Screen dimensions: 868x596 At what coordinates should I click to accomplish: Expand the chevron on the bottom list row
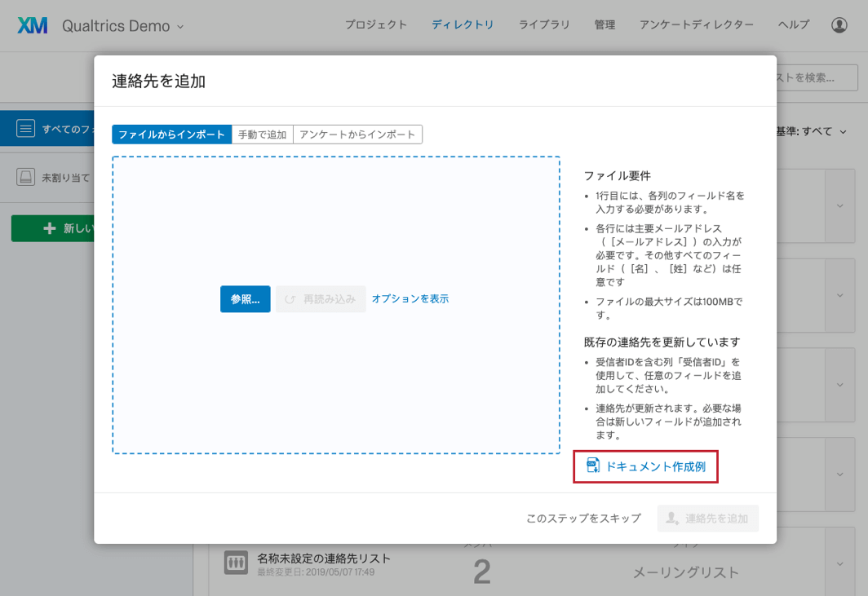coord(839,563)
